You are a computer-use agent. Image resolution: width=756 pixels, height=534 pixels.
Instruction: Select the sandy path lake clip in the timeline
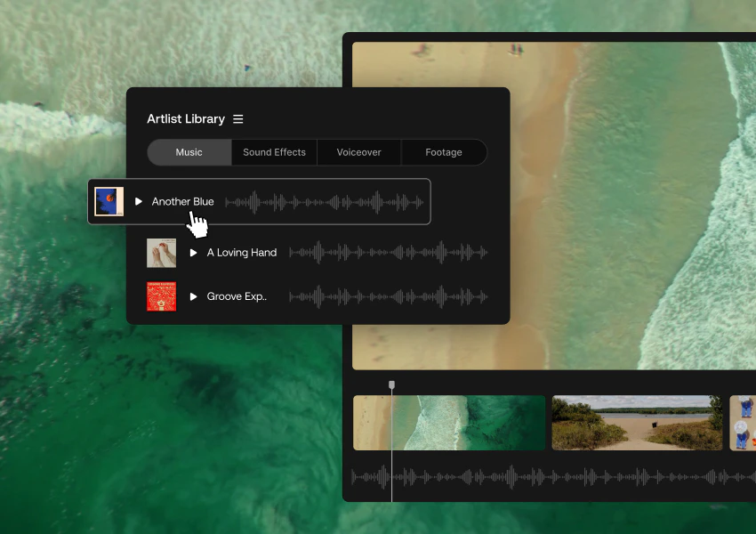(637, 423)
